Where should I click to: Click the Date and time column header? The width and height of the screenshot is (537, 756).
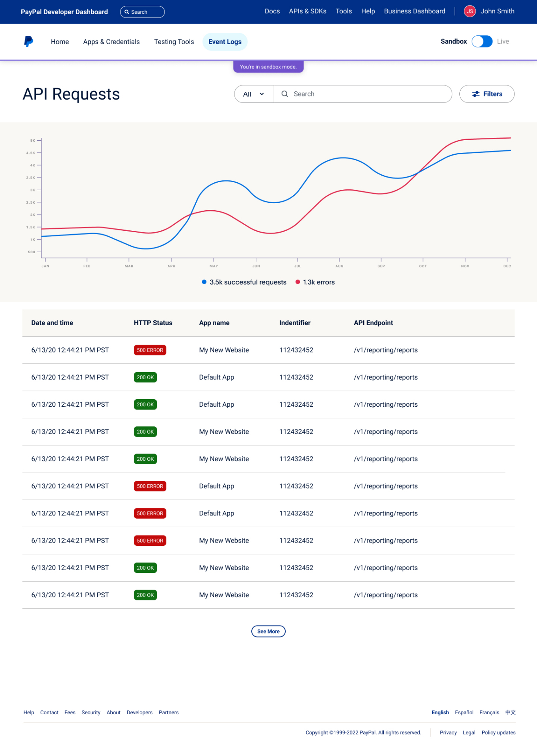pos(52,323)
